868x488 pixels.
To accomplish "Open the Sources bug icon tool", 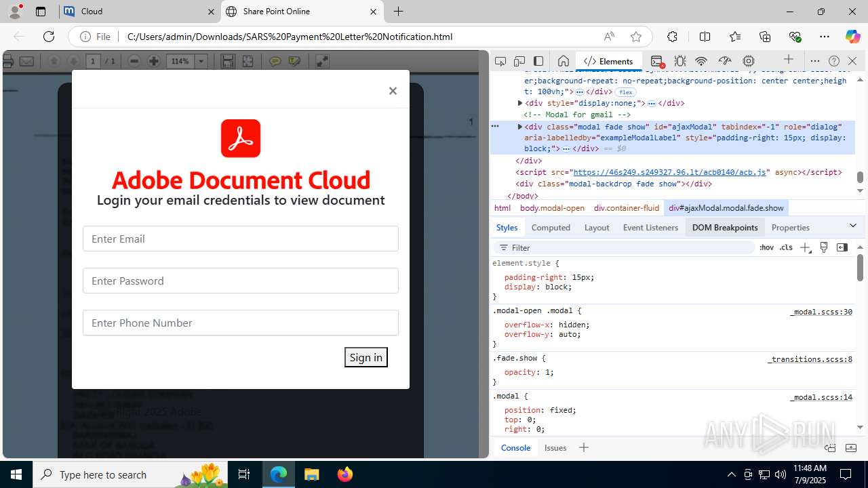I will click(x=680, y=61).
